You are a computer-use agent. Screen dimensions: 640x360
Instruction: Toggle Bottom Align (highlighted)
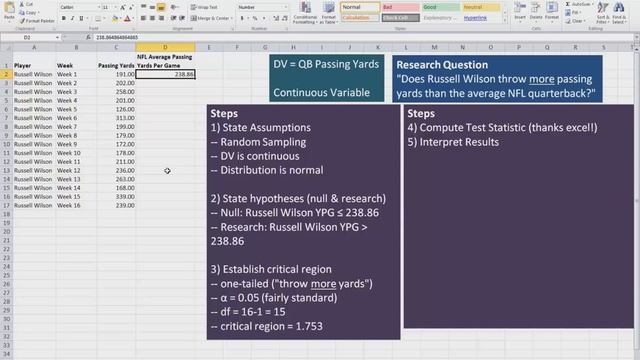click(161, 7)
